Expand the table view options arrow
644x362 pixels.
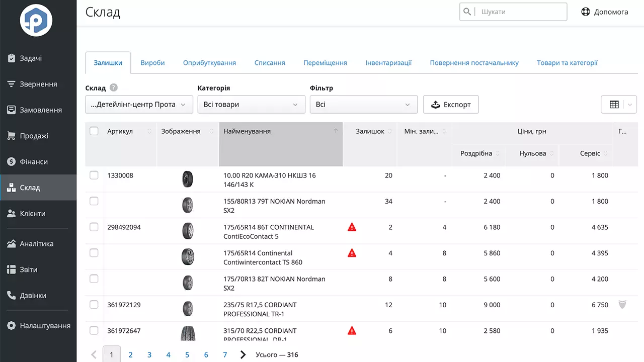(630, 105)
